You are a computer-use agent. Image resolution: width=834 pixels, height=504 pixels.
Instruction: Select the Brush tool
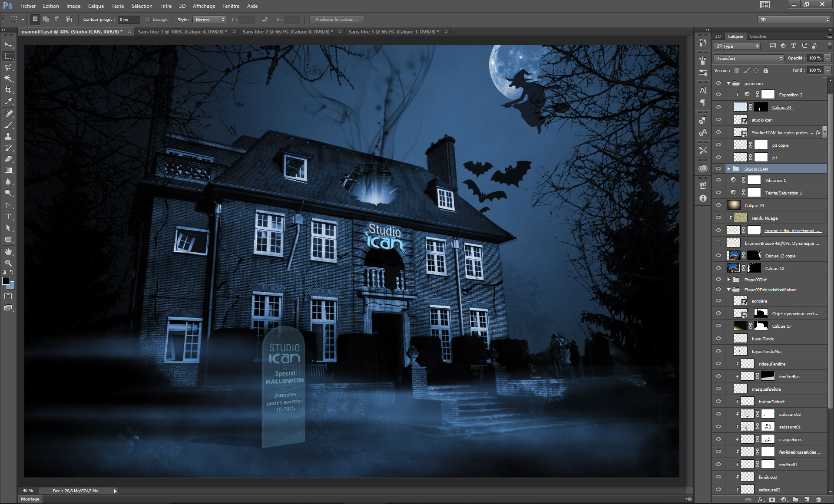click(8, 125)
